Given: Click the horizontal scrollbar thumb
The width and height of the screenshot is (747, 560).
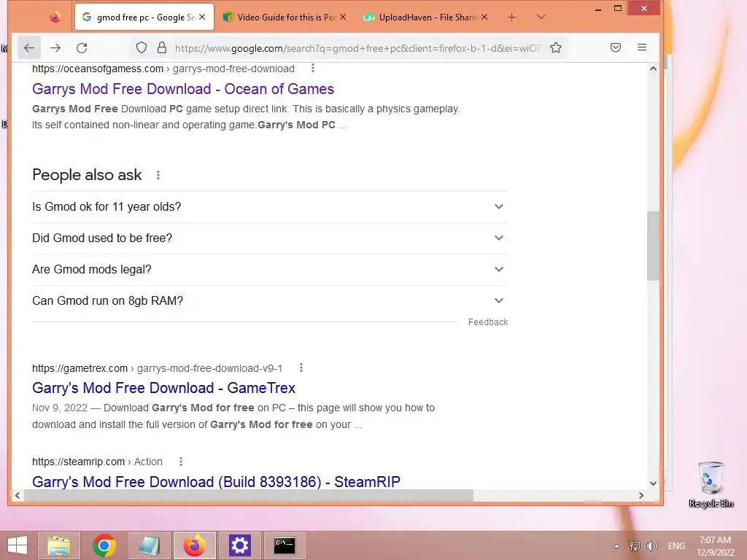Looking at the screenshot, I should (249, 495).
